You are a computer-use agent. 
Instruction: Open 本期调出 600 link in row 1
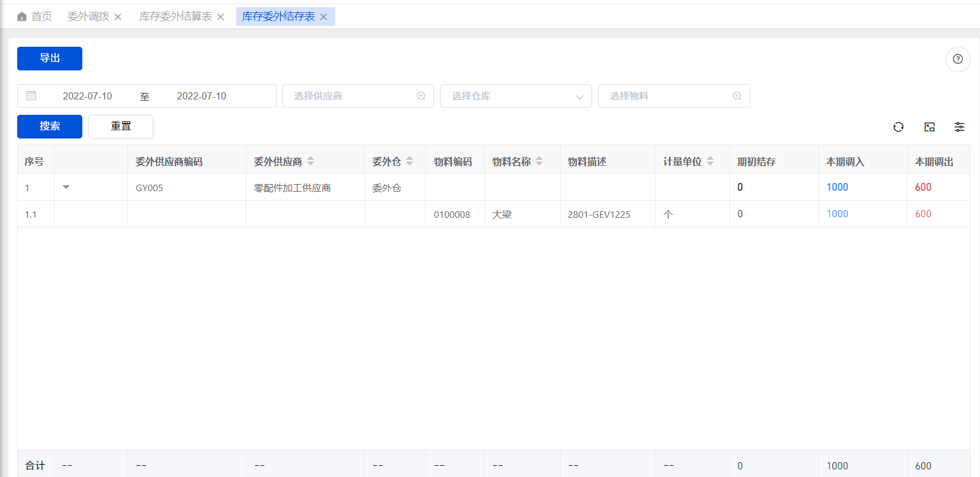923,187
